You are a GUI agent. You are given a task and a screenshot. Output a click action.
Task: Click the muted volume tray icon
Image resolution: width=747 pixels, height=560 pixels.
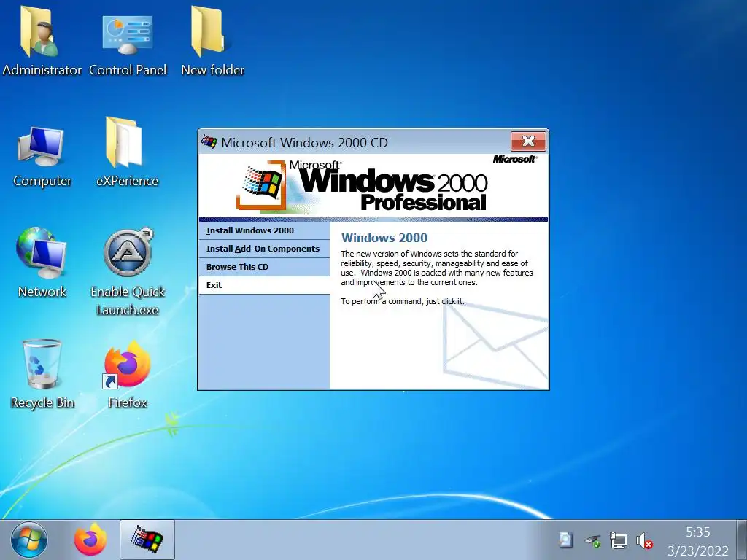pyautogui.click(x=644, y=540)
